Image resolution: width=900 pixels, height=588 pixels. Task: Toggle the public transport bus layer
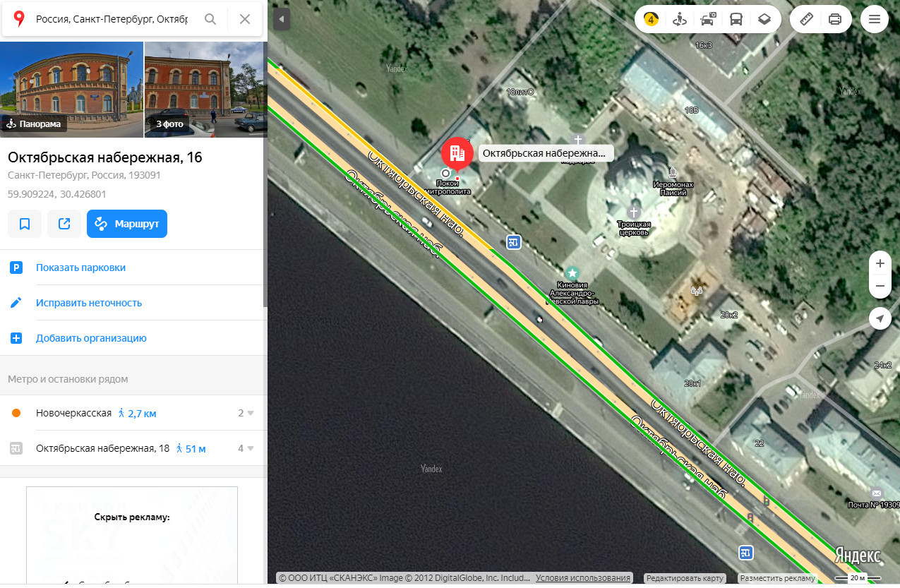point(736,19)
